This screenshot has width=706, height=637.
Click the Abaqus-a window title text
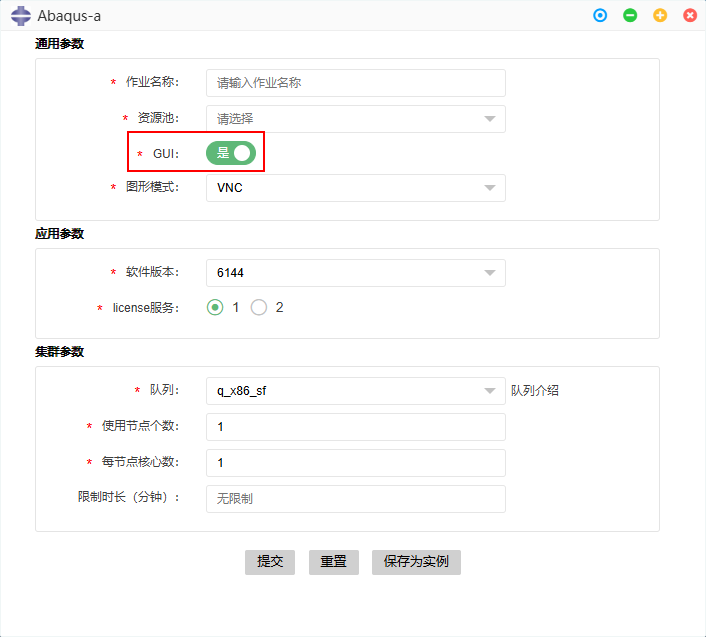pos(69,16)
